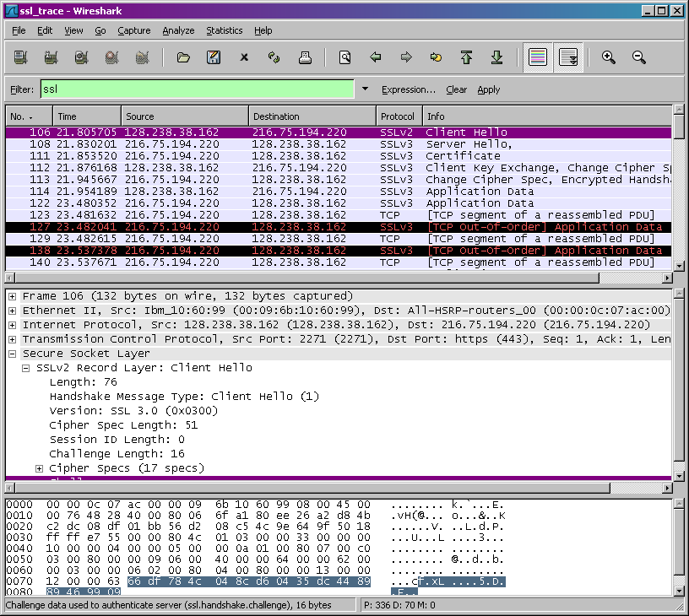Collapse the SSLv2 Record Layer node
The width and height of the screenshot is (689, 616).
pos(26,369)
